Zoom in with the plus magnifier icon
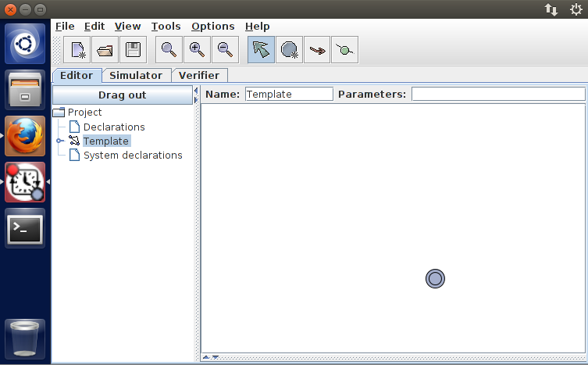Image resolution: width=588 pixels, height=365 pixels. [197, 50]
